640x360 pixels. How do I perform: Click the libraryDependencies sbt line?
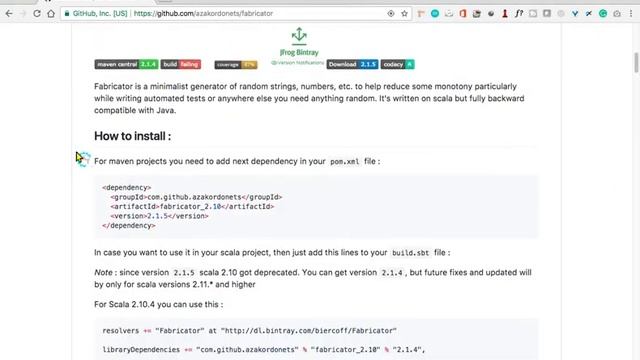pos(264,350)
